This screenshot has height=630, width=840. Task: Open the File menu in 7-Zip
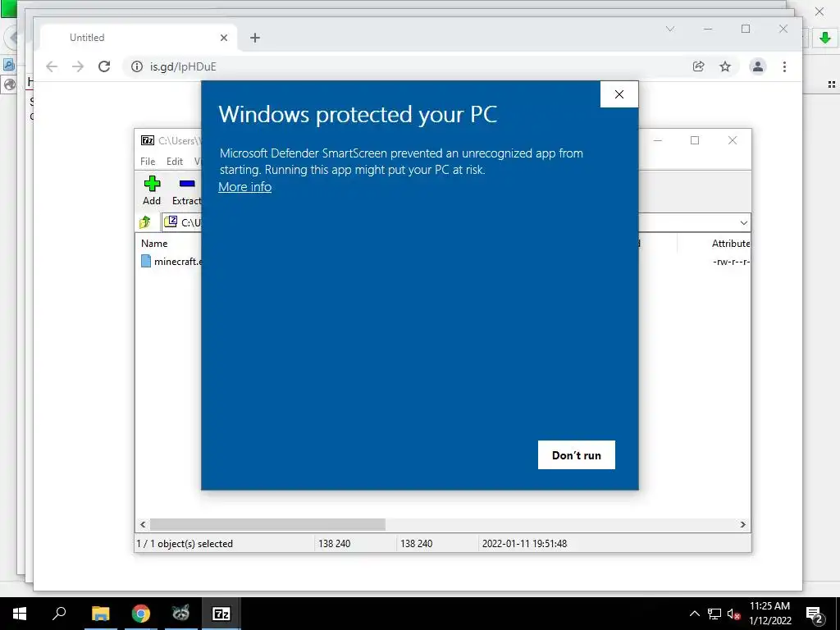point(148,162)
